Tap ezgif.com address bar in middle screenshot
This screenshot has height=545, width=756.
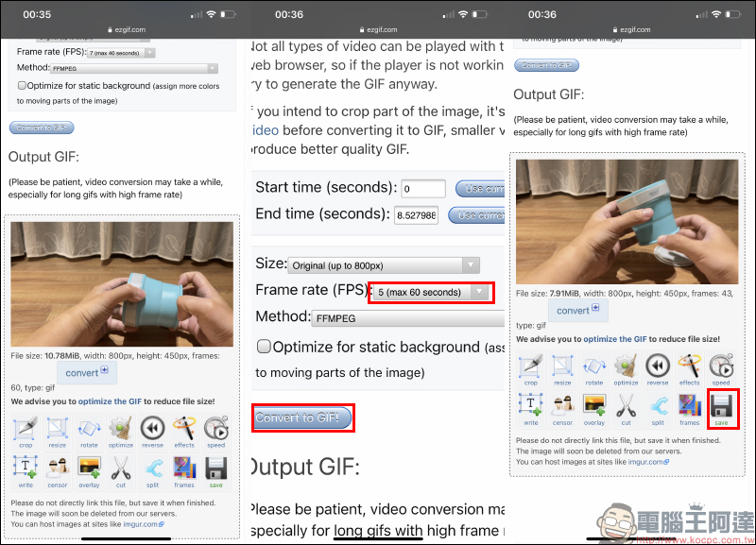(x=379, y=29)
